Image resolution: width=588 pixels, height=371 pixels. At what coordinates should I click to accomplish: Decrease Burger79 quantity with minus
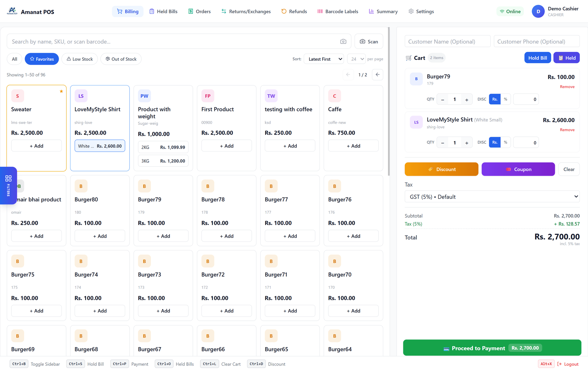click(x=443, y=99)
